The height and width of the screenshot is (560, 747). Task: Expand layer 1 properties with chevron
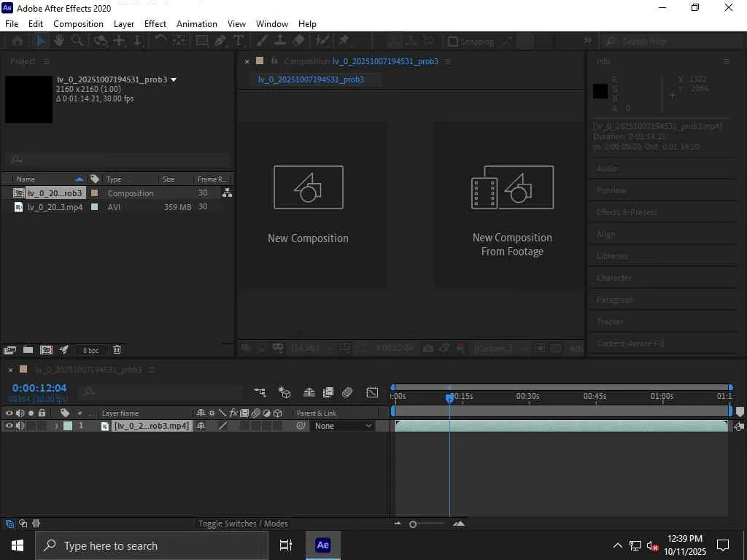(56, 426)
